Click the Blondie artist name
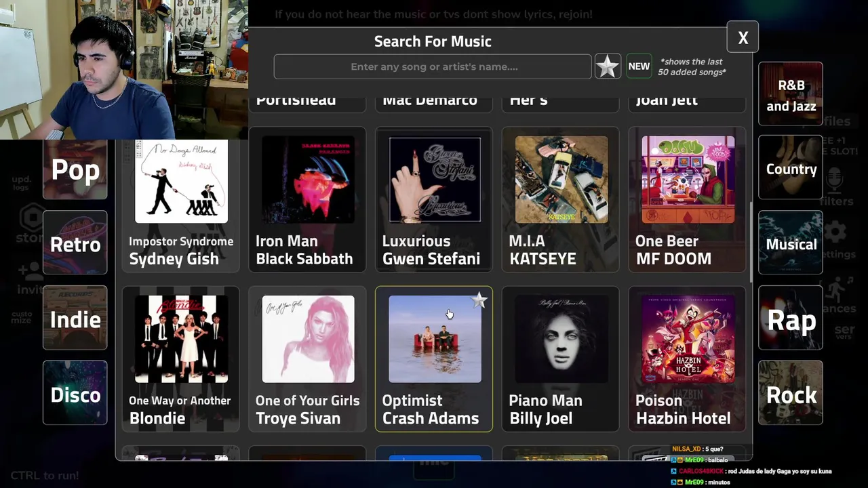 pos(157,418)
